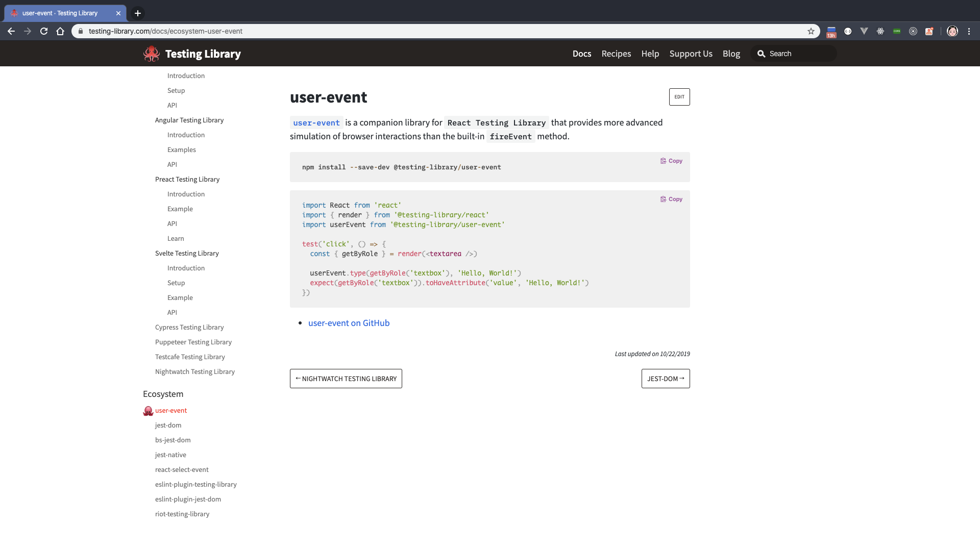980x551 pixels.
Task: Open Cypress Testing Library sidebar item
Action: coord(189,327)
